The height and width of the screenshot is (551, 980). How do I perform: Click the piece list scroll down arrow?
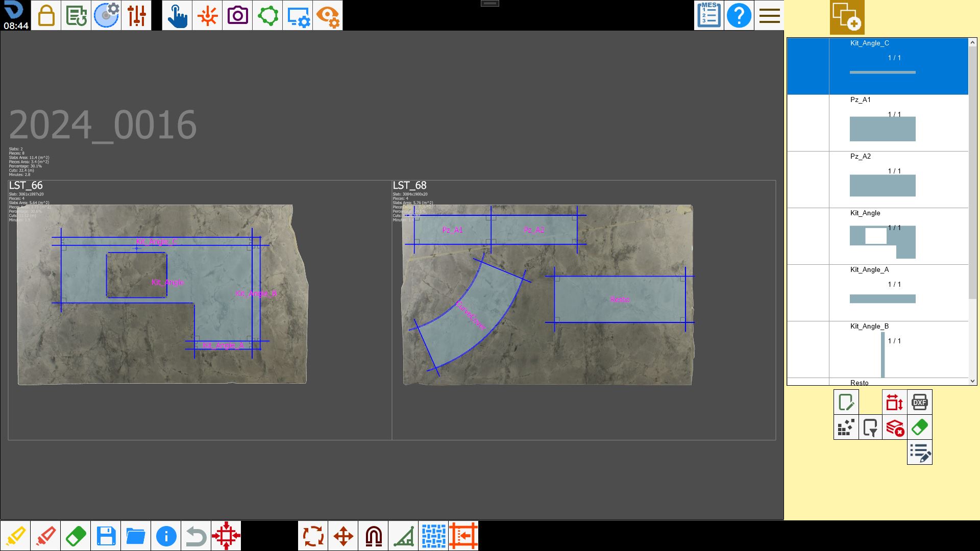coord(972,381)
